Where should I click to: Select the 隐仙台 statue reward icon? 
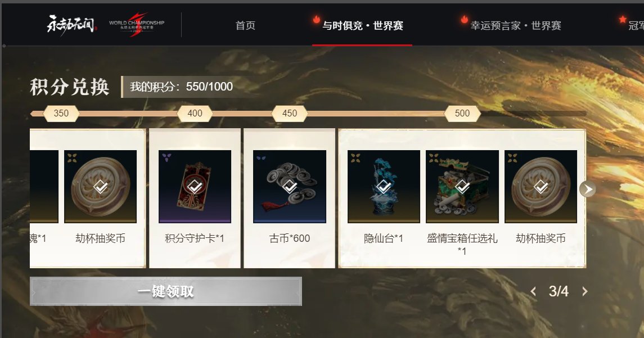pyautogui.click(x=384, y=187)
